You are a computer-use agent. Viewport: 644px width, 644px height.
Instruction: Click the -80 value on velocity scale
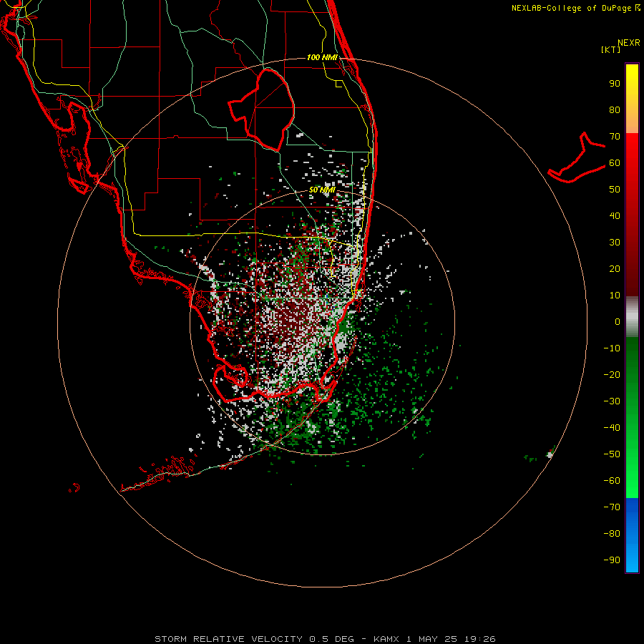click(x=612, y=534)
